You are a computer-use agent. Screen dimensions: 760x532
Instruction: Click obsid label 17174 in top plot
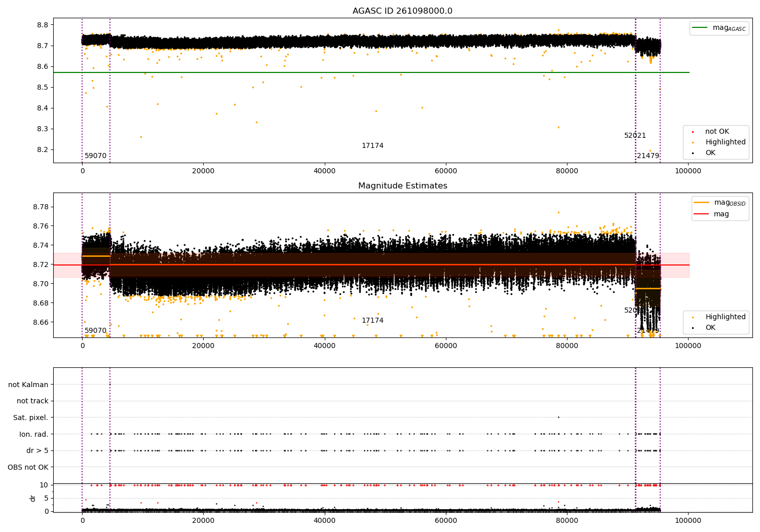click(372, 146)
